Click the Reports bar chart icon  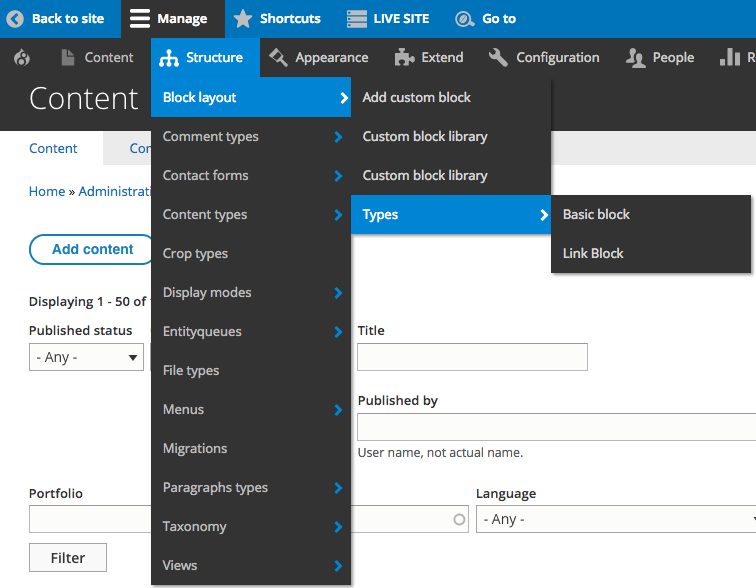[x=729, y=57]
